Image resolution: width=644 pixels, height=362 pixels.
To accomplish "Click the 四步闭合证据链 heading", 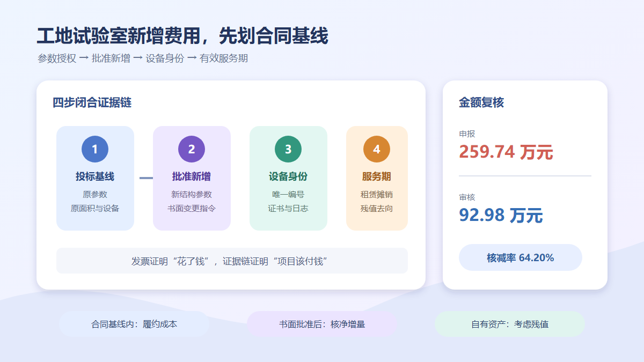I will 92,102.
